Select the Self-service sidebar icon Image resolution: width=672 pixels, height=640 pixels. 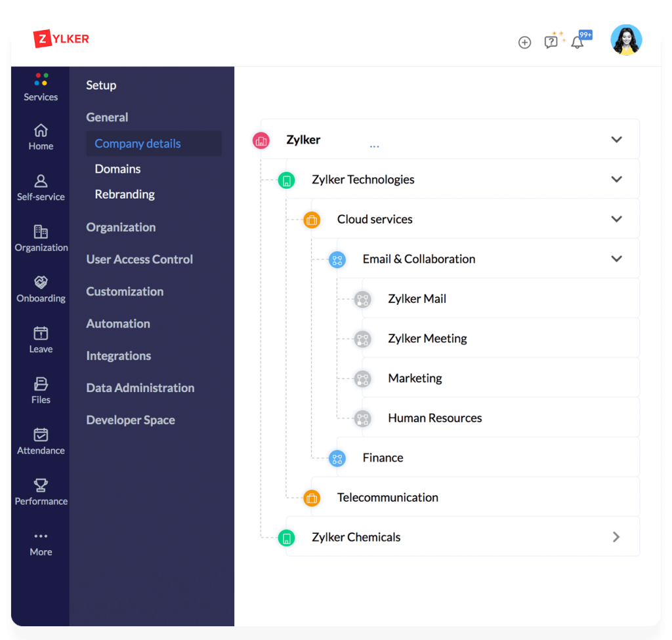[x=40, y=186]
